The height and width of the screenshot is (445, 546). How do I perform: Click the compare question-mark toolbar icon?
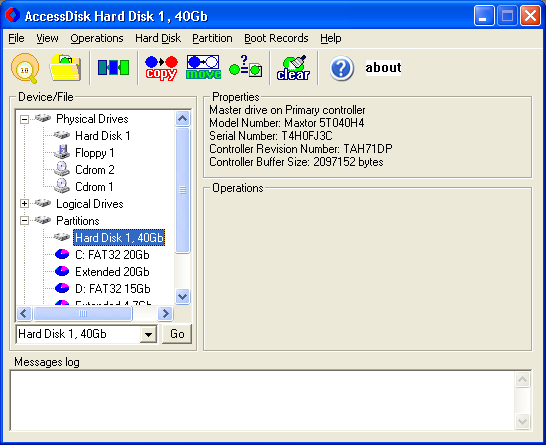pyautogui.click(x=245, y=66)
